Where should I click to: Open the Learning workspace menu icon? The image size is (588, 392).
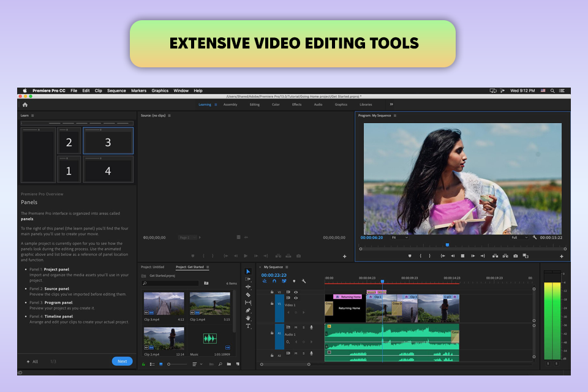216,105
